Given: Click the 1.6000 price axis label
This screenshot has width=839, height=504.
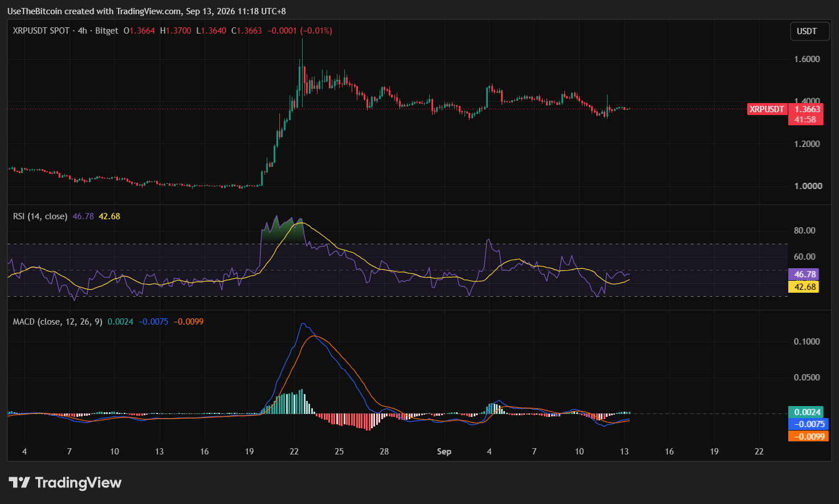Looking at the screenshot, I should coord(807,59).
